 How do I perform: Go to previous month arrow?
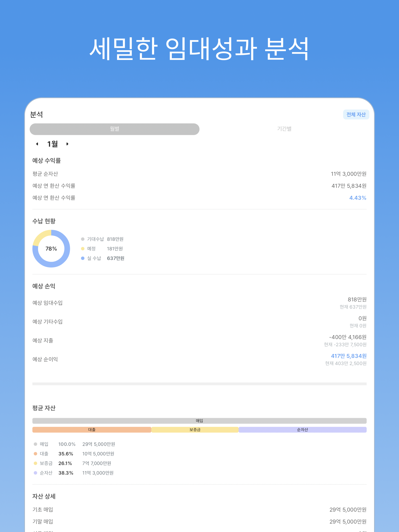point(37,144)
